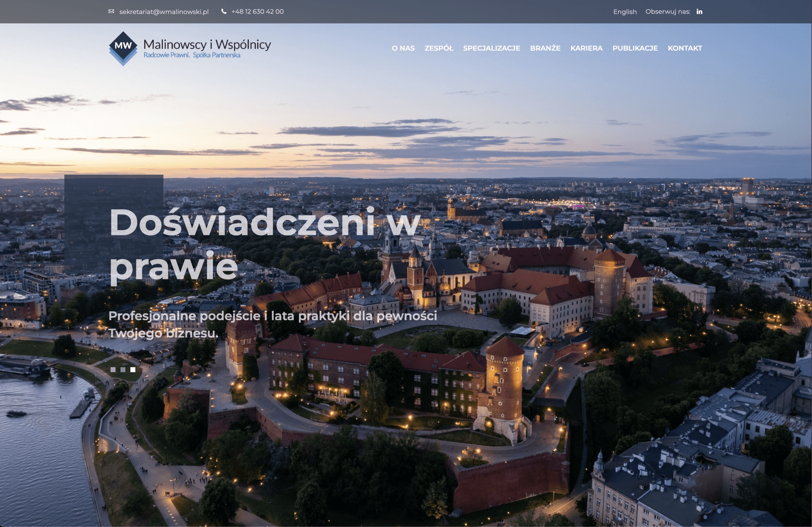Click the sekretariat@wmalinowski.pl email link

[164, 11]
